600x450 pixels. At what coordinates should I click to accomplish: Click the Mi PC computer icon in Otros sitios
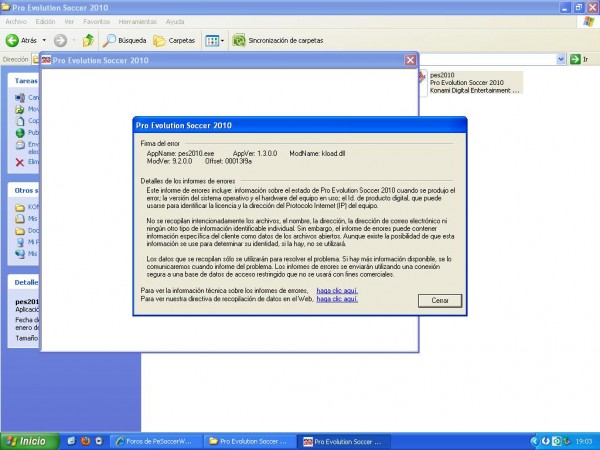tap(20, 242)
